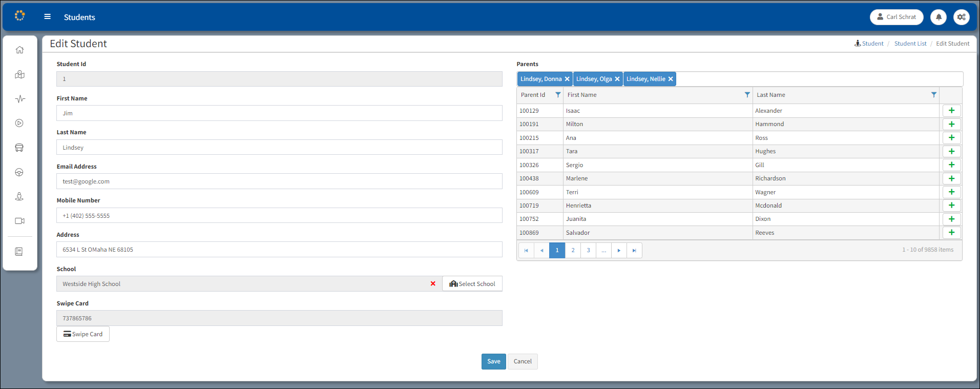The height and width of the screenshot is (389, 980).
Task: Open First Name column filter
Action: coord(747,95)
